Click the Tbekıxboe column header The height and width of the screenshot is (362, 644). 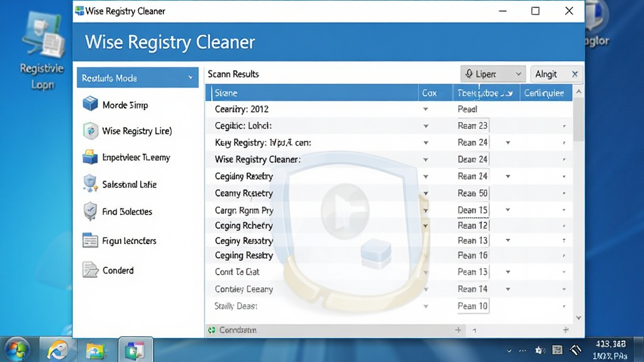[486, 93]
